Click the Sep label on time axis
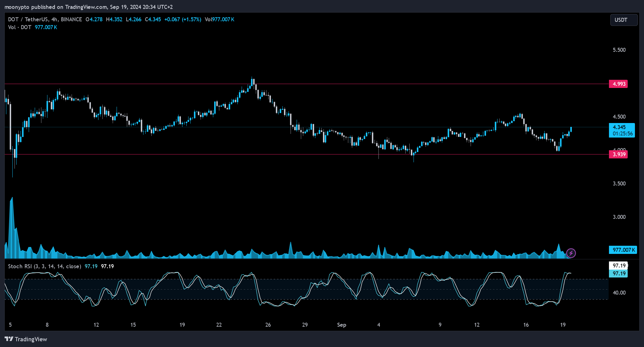Image resolution: width=644 pixels, height=347 pixels. pyautogui.click(x=342, y=325)
